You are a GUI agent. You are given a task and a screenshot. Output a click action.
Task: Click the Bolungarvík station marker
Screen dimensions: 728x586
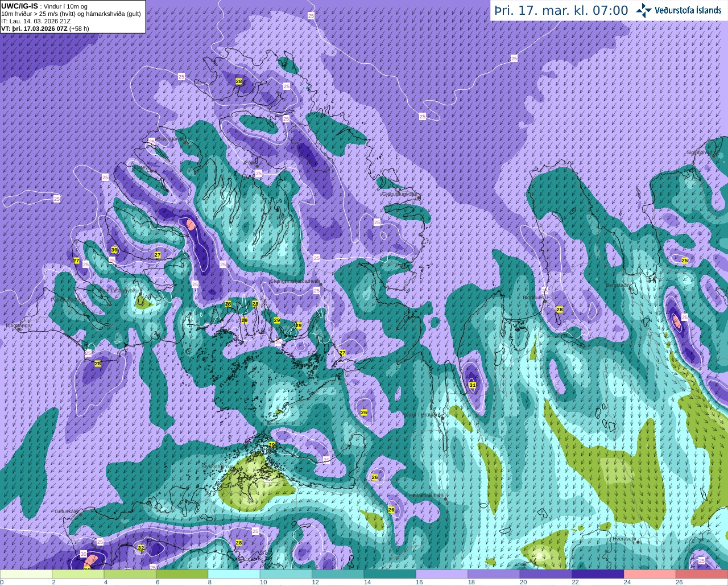pyautogui.click(x=185, y=142)
